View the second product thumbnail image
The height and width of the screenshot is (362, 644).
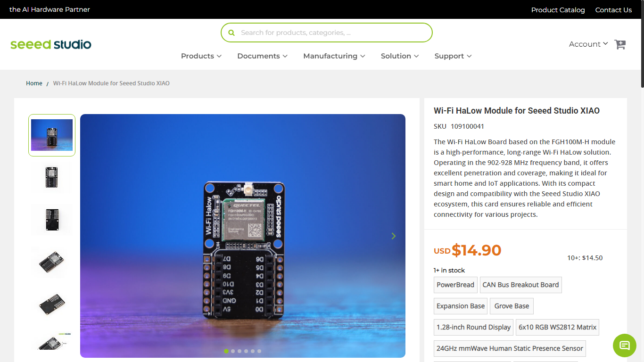coord(52,177)
